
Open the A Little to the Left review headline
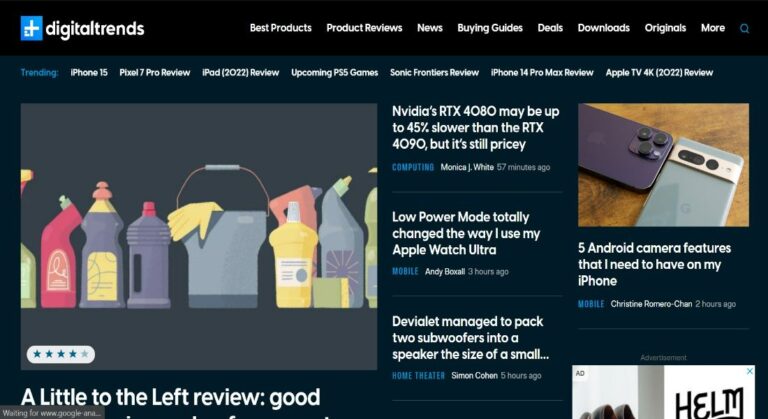[170, 401]
